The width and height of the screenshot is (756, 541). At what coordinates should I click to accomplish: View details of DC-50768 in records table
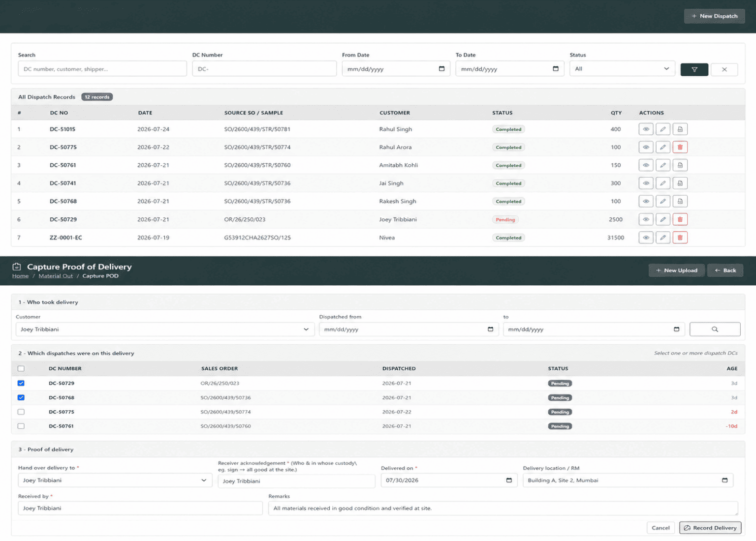[x=646, y=201]
